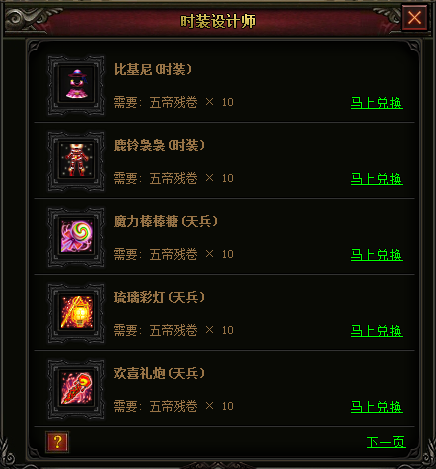Click the 琉璃彩灯 (天兵) item title
This screenshot has width=436, height=469.
tap(159, 297)
